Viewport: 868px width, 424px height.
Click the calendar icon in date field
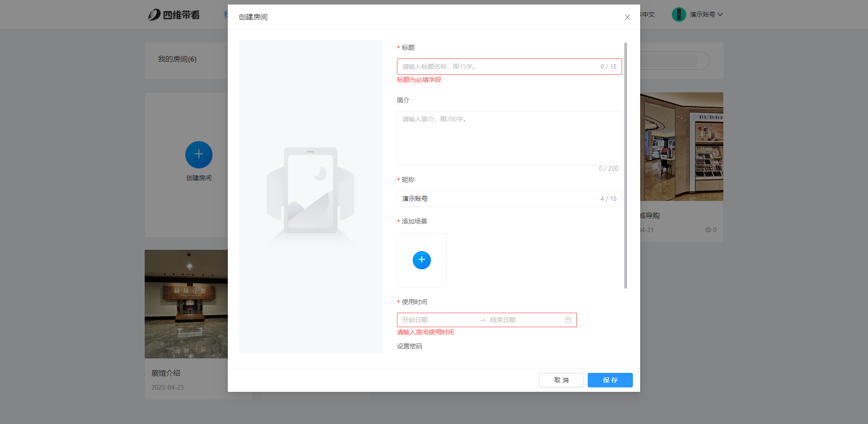[x=568, y=320]
